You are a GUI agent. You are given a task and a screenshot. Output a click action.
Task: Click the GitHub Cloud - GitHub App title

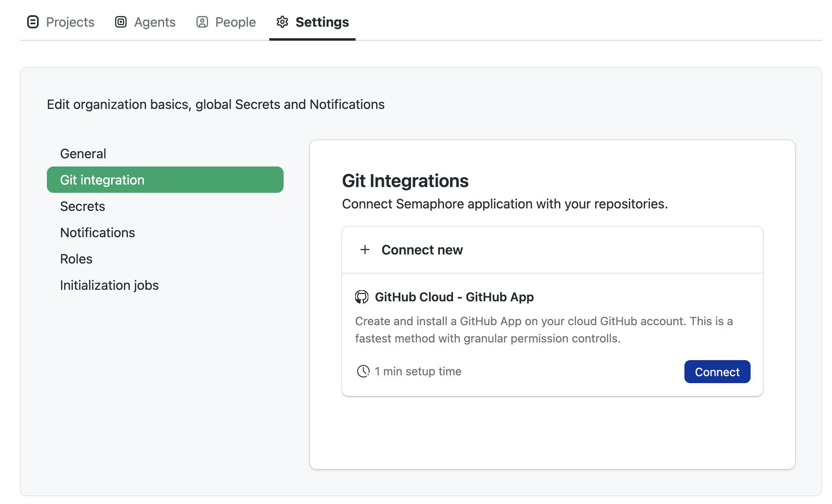pyautogui.click(x=454, y=297)
